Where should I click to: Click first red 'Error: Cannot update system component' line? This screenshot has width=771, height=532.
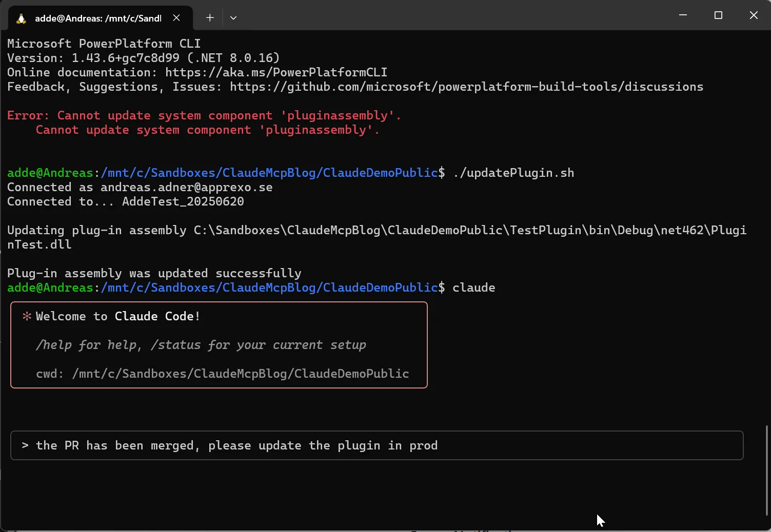tap(204, 115)
